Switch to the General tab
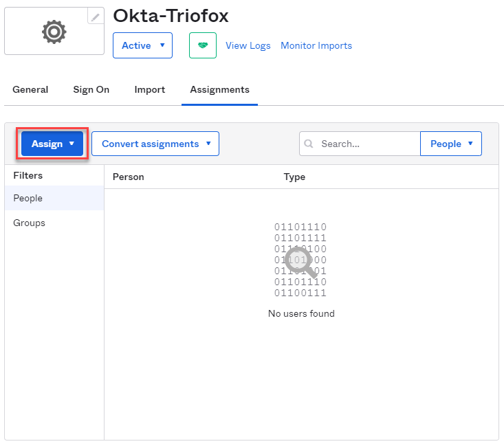The height and width of the screenshot is (446, 504). pyautogui.click(x=30, y=89)
